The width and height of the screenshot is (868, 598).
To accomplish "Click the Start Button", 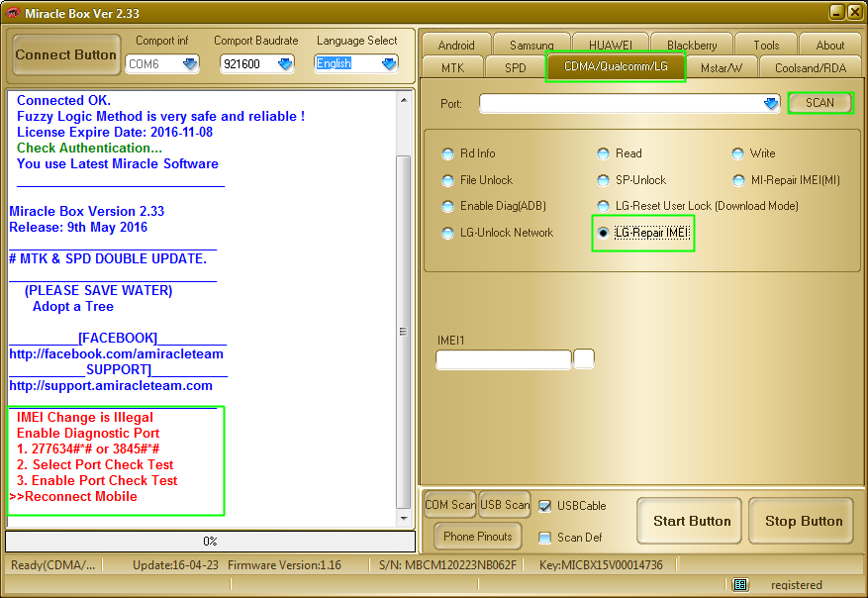I will (689, 521).
